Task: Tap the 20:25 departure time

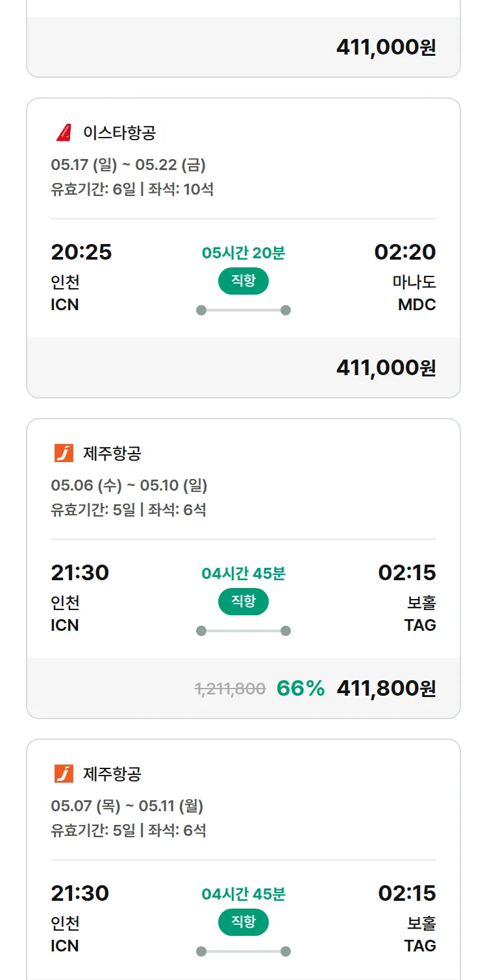Action: pyautogui.click(x=81, y=252)
